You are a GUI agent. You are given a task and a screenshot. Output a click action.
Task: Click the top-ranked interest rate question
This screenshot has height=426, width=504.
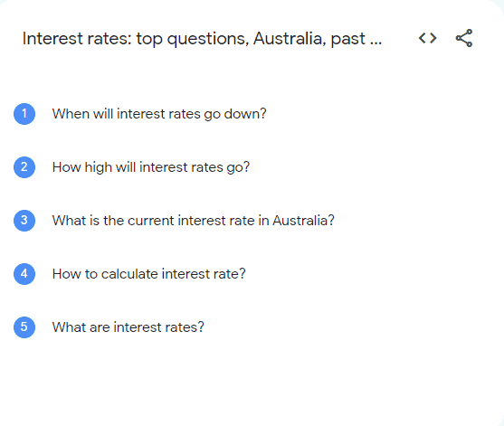159,114
